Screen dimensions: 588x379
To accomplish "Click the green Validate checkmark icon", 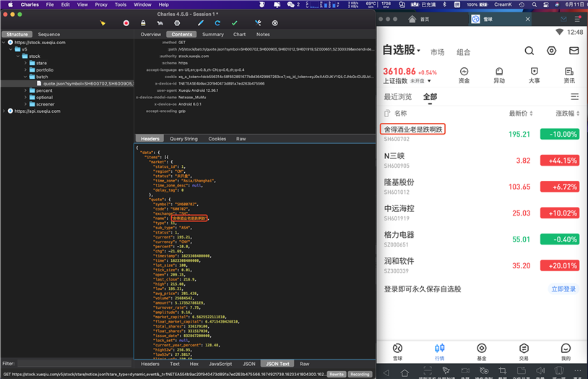I will click(234, 23).
